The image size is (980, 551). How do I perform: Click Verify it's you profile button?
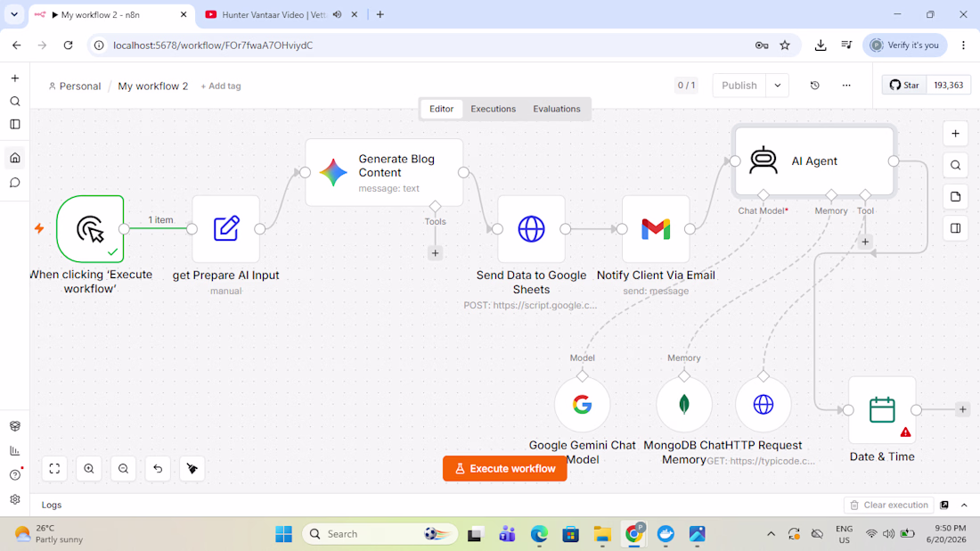pos(905,45)
